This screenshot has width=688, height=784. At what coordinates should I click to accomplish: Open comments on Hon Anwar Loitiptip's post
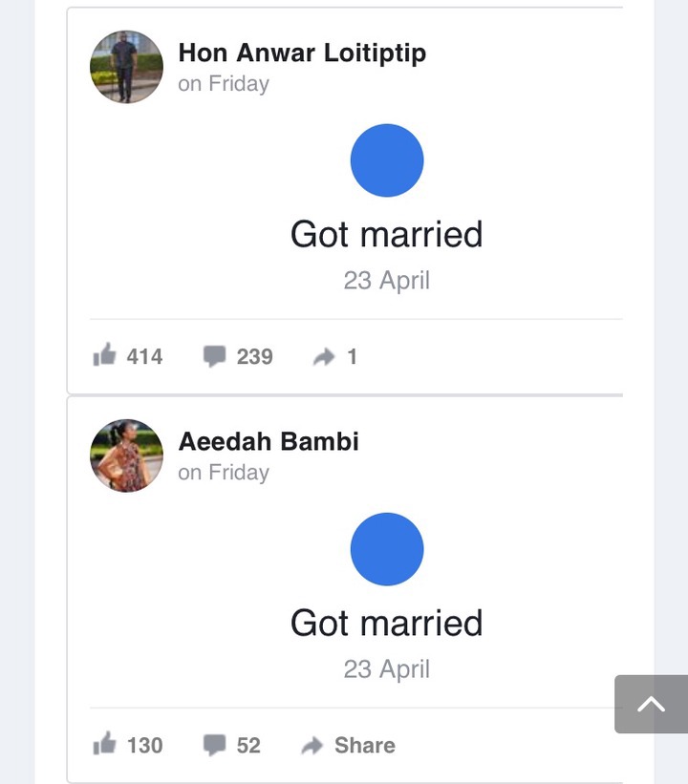tap(215, 356)
